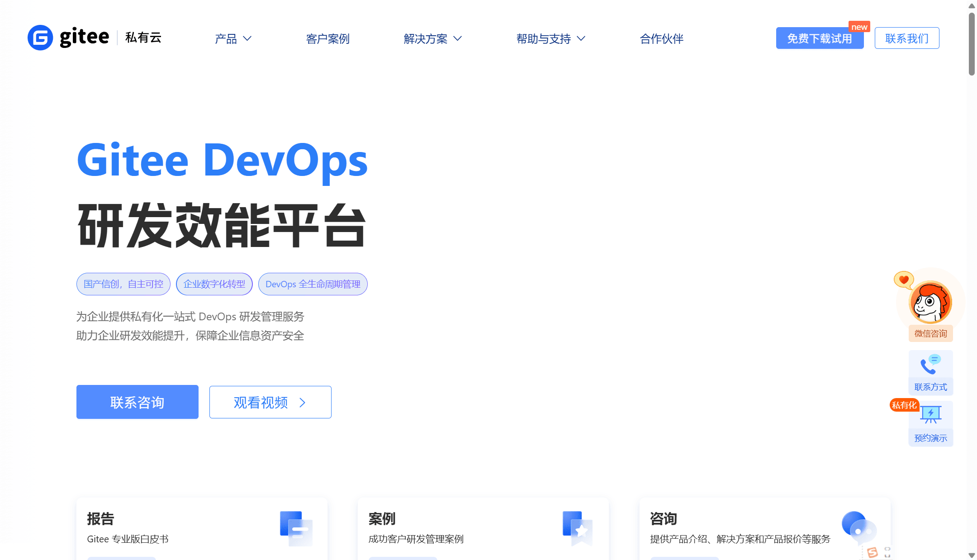
Task: Click the 报告 card heading
Action: 100,518
